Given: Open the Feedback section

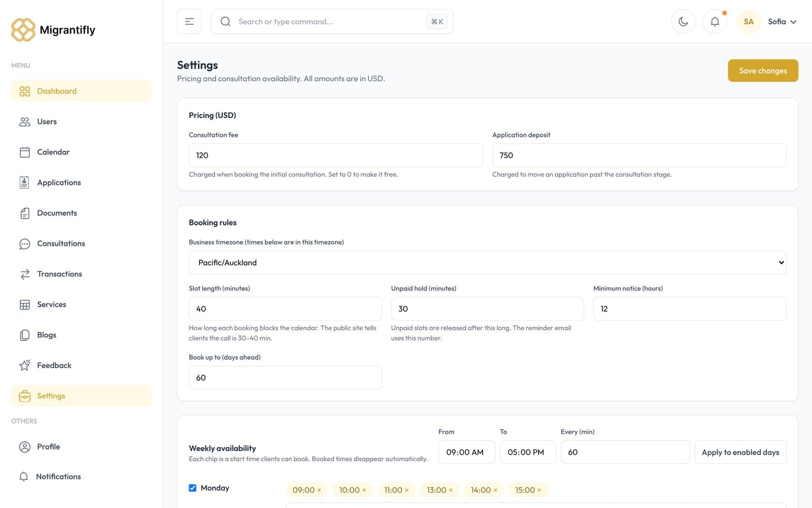Looking at the screenshot, I should pos(81,365).
